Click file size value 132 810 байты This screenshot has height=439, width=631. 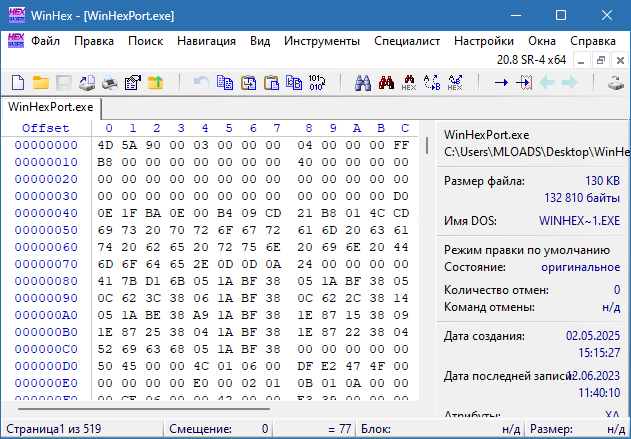(x=582, y=198)
